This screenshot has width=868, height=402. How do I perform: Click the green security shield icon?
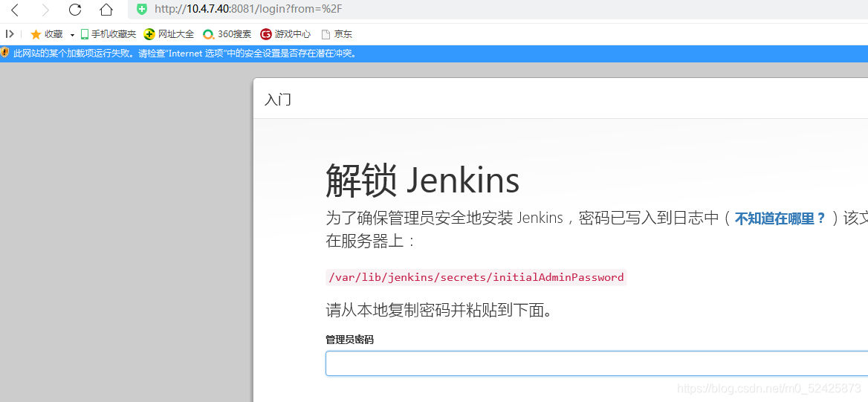click(x=142, y=9)
